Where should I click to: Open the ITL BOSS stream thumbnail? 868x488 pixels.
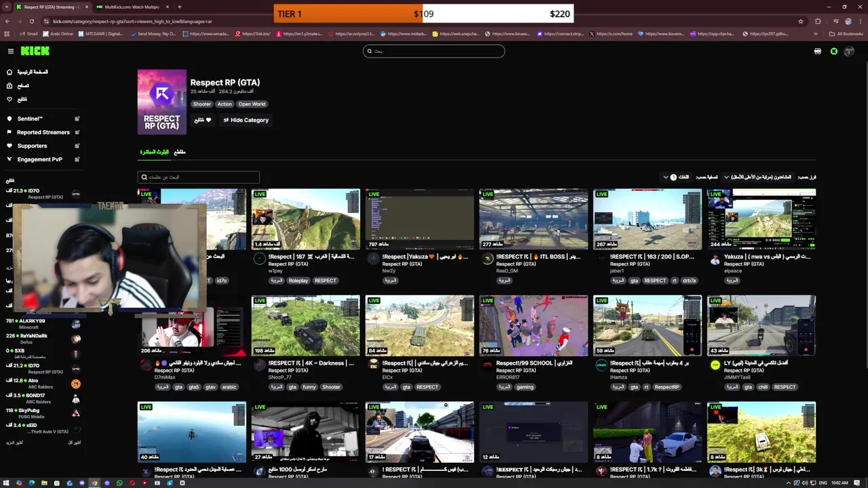[x=534, y=220]
